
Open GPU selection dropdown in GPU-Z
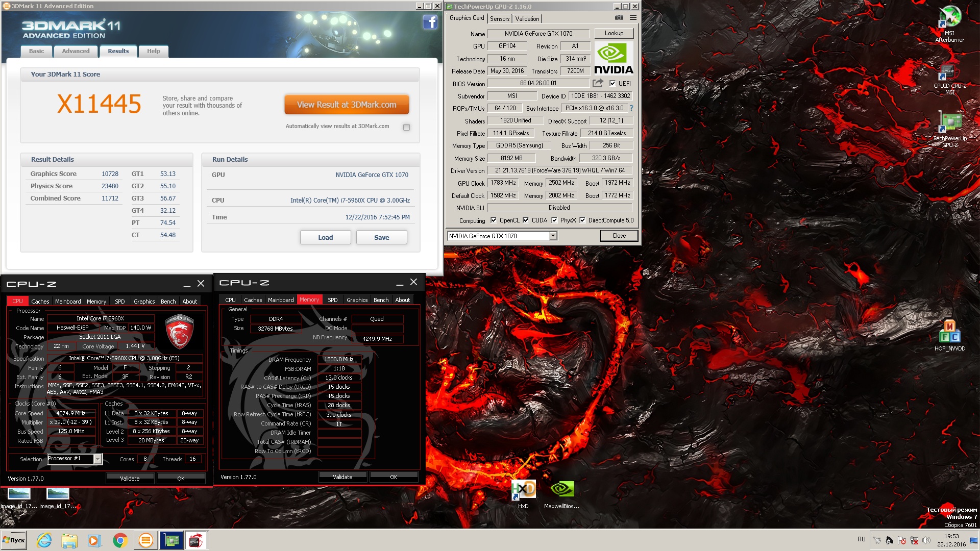(553, 236)
